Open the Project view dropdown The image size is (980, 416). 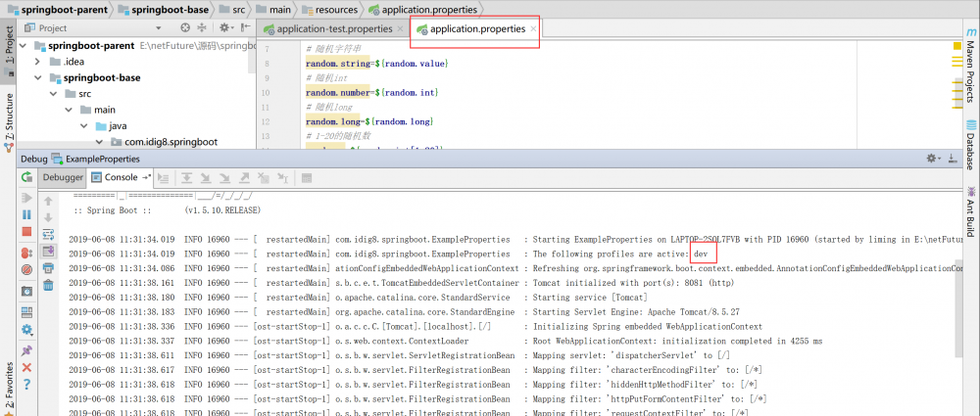click(158, 28)
